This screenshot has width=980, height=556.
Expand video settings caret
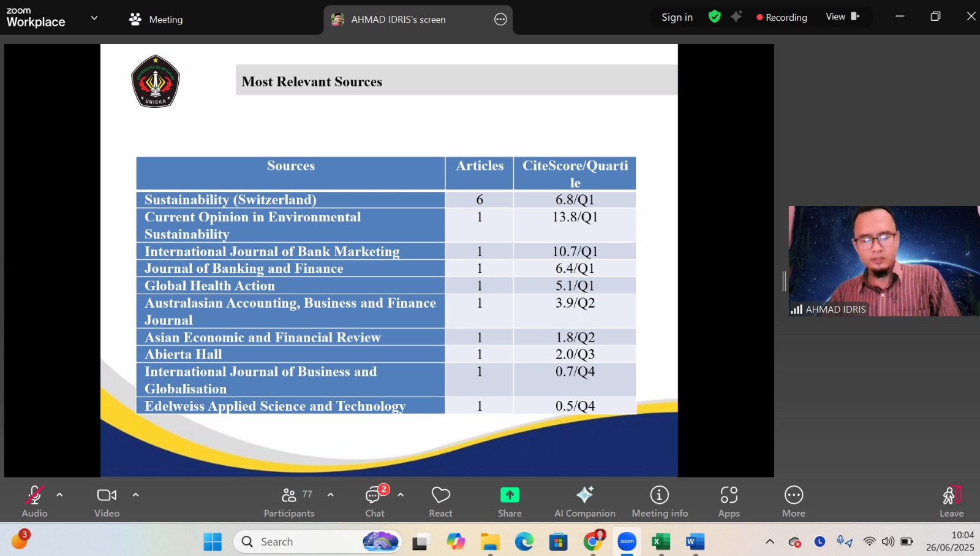coord(135,495)
